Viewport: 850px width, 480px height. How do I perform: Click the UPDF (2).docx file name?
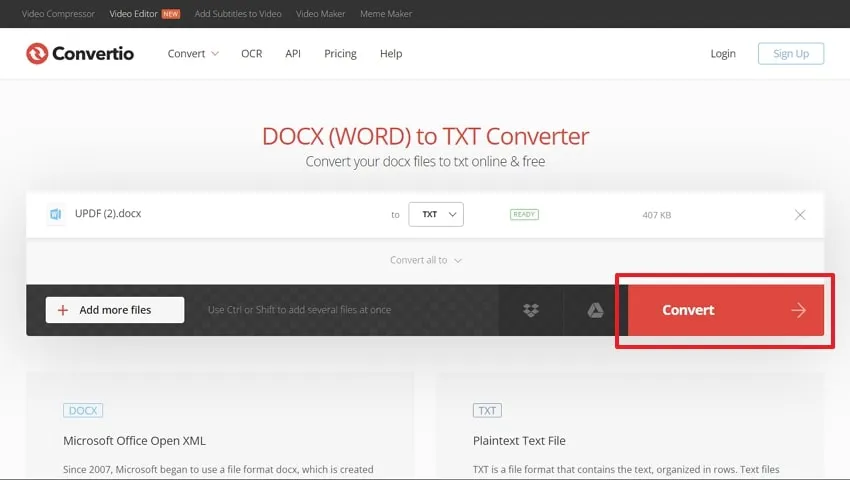coord(108,214)
